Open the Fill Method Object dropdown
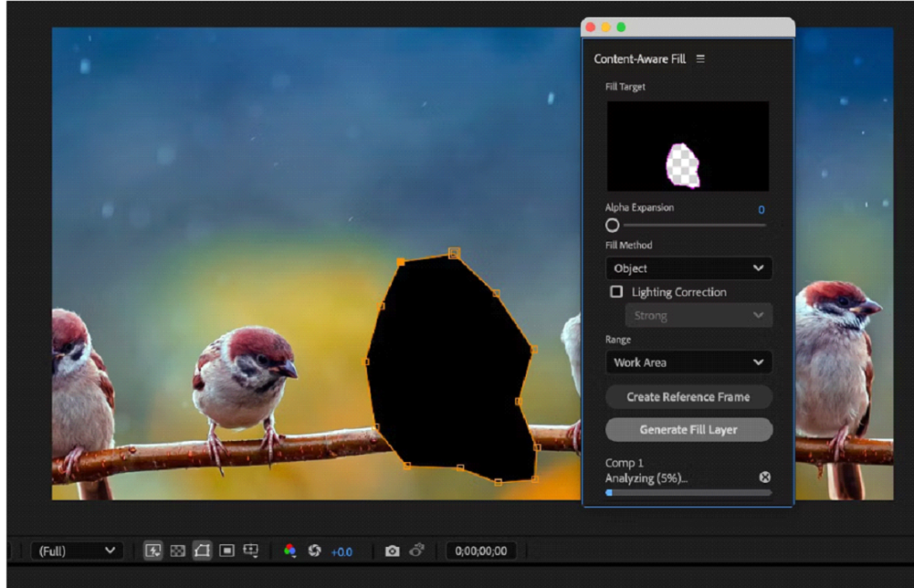Image resolution: width=914 pixels, height=588 pixels. (689, 269)
